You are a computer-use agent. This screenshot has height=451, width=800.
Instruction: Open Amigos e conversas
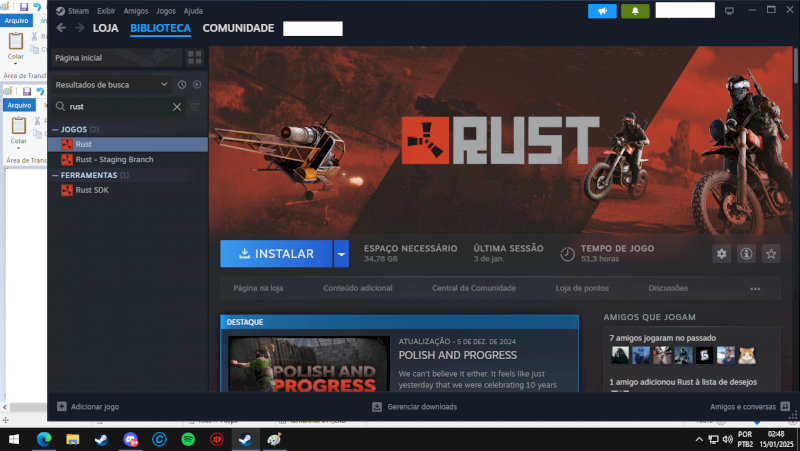[750, 407]
